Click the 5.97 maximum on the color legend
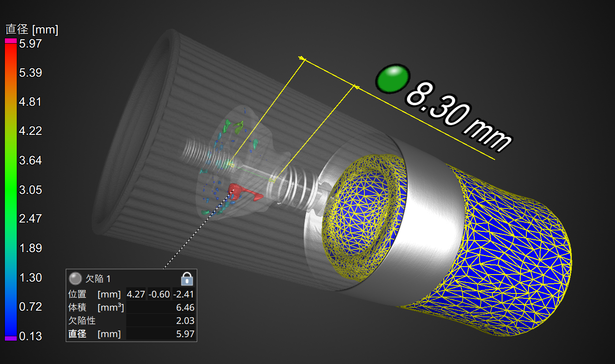Viewport: 615px width, 364px height. (30, 43)
